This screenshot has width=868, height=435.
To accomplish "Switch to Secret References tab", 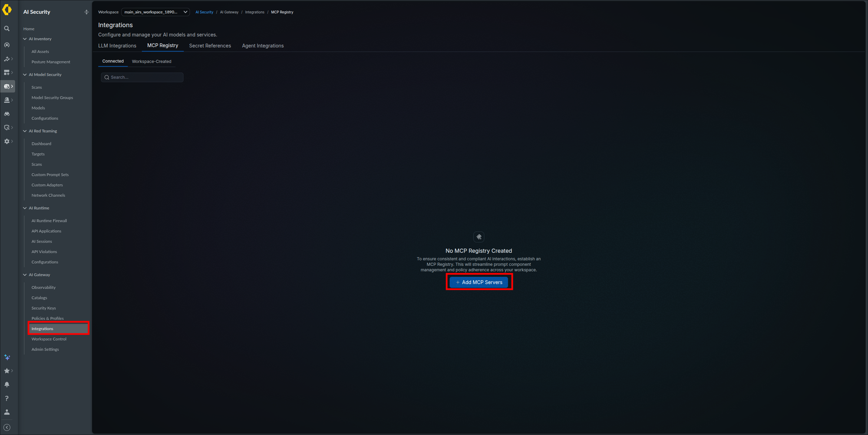I will [x=210, y=46].
